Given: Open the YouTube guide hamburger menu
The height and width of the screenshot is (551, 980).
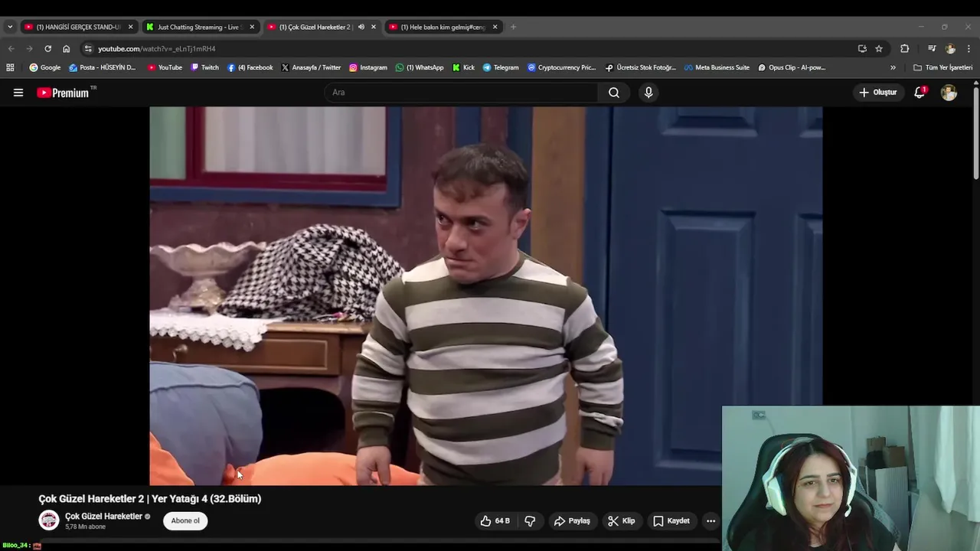Looking at the screenshot, I should (x=18, y=93).
